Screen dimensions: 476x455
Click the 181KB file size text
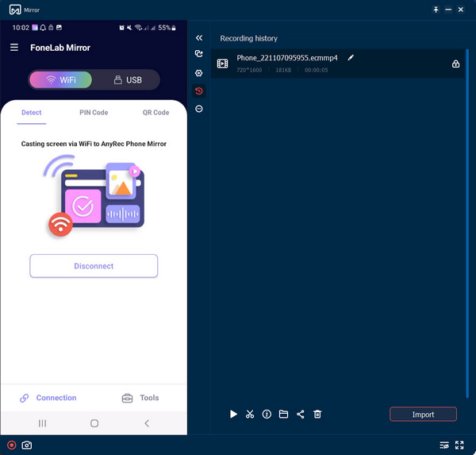pos(283,70)
